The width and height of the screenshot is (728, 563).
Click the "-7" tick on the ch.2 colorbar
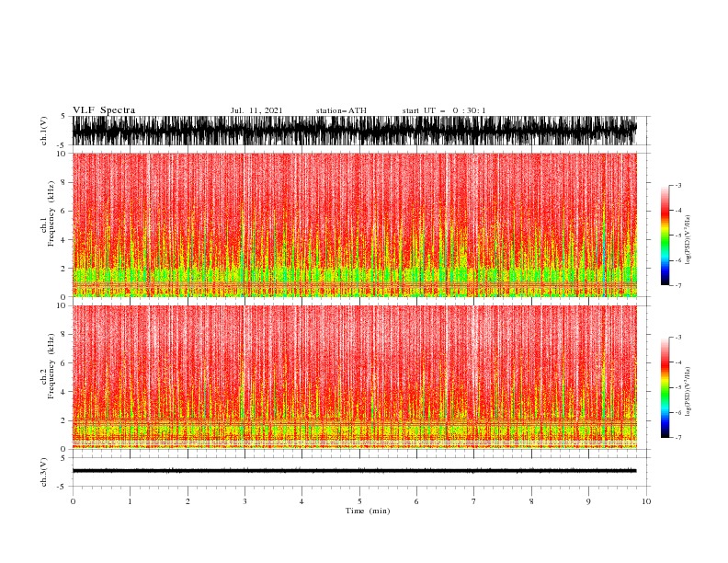coord(677,438)
